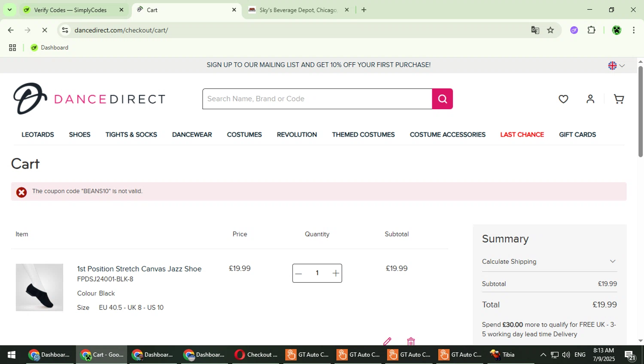Close the Sky's Beverage Depot tab

point(347,10)
